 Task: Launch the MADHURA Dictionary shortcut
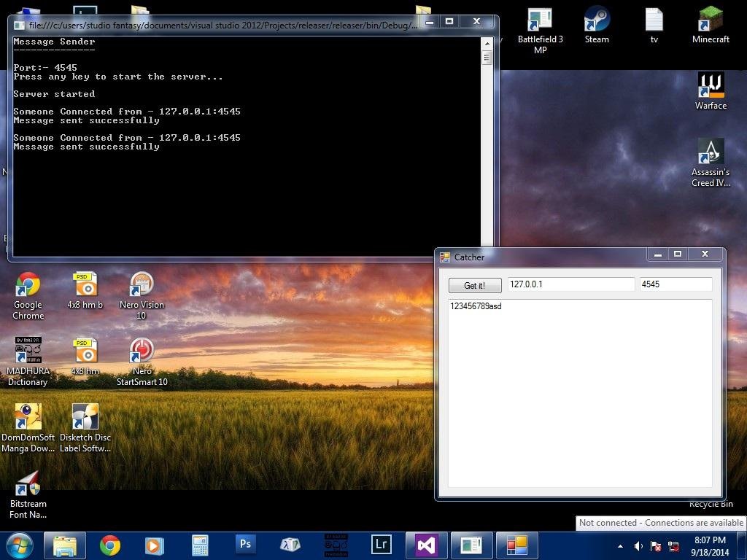(28, 362)
